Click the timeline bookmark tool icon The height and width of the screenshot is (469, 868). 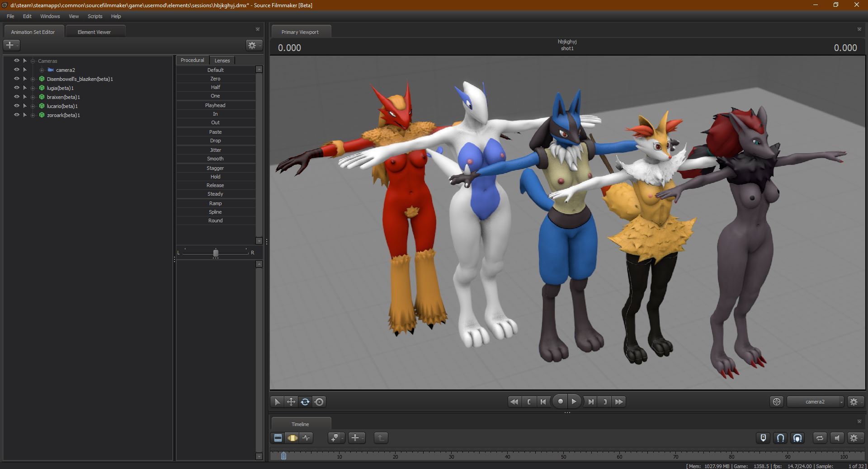tap(336, 438)
